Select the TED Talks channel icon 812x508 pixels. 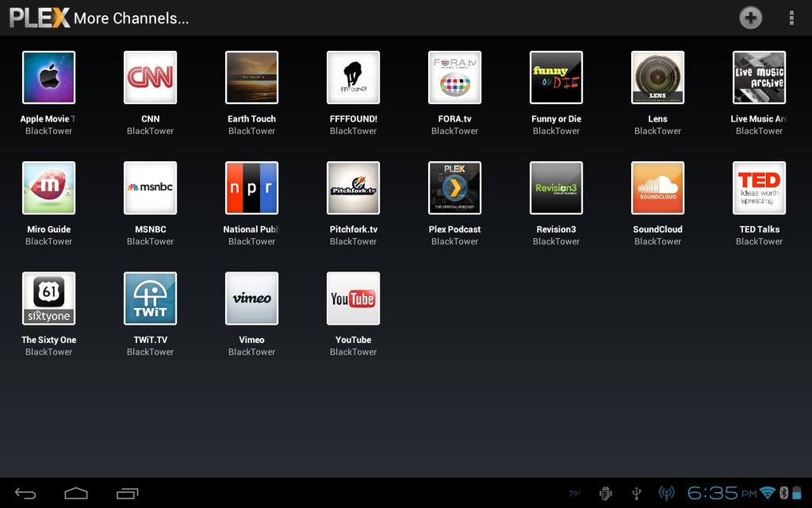pos(759,187)
